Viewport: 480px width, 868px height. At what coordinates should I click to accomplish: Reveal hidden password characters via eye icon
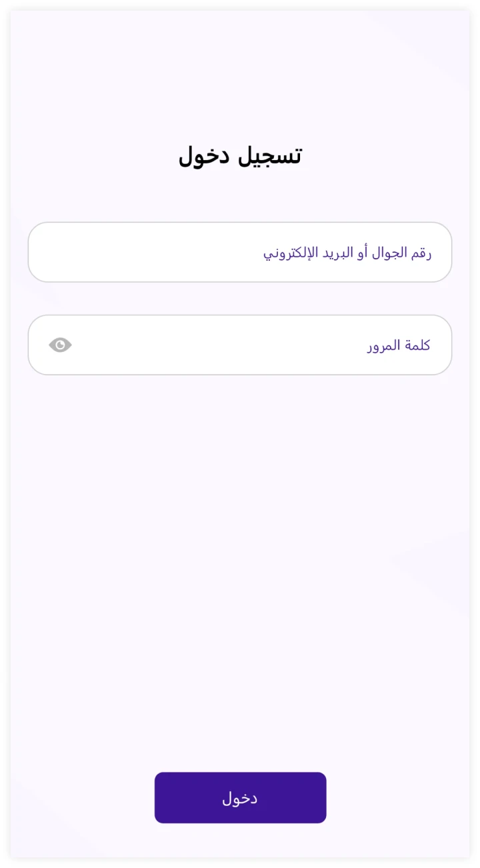60,345
